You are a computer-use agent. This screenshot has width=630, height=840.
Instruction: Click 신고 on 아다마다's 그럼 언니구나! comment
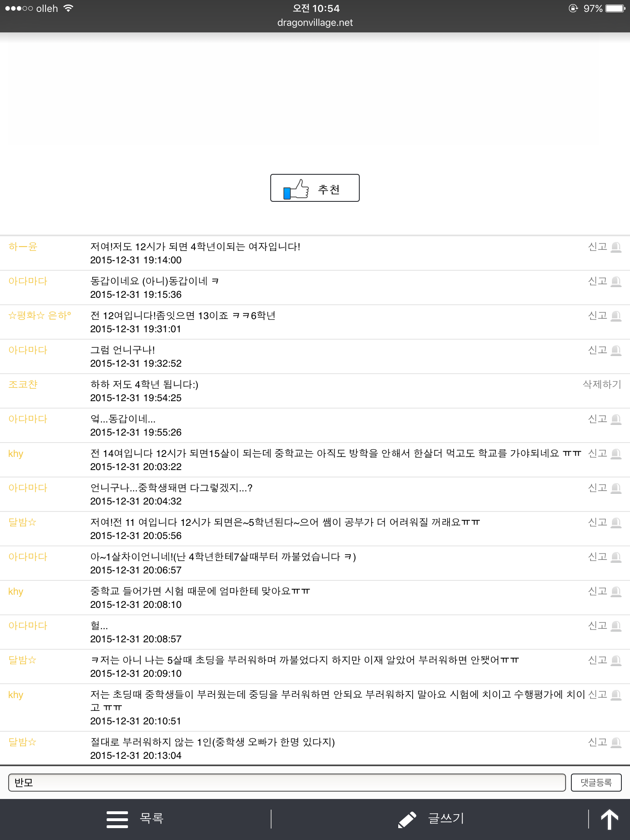[597, 350]
